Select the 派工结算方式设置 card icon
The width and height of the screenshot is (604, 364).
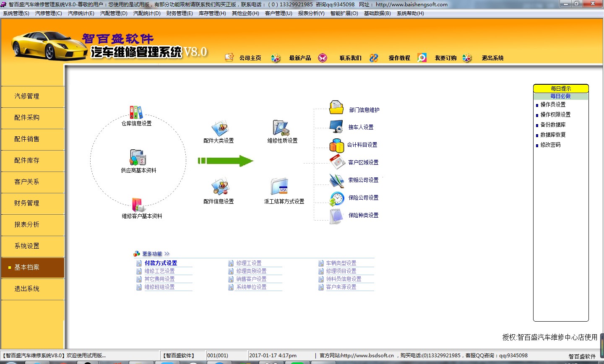[279, 187]
